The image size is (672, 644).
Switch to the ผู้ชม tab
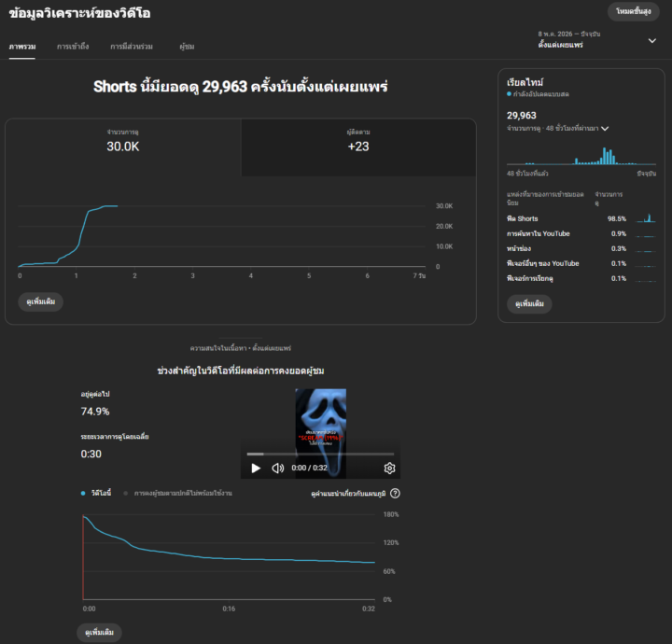(x=187, y=47)
